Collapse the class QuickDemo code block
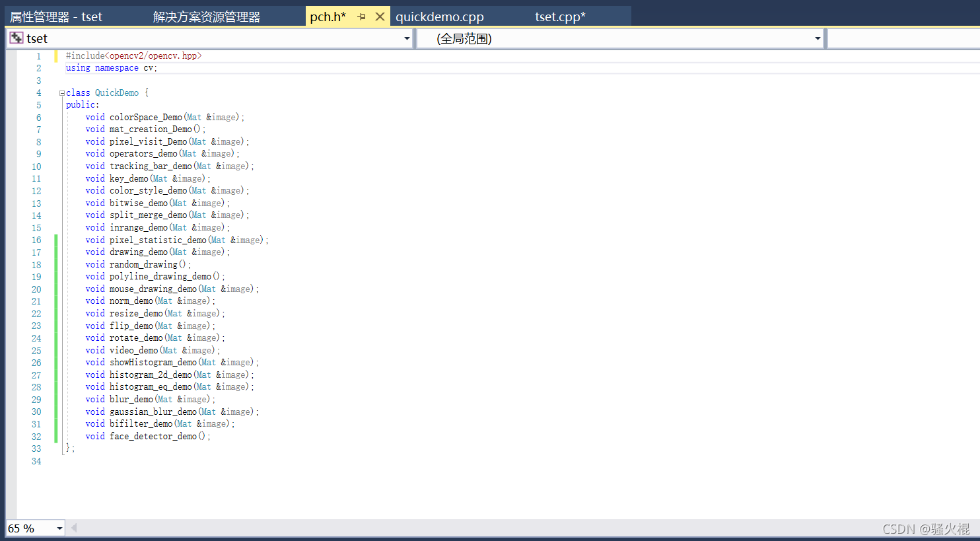The width and height of the screenshot is (980, 541). pyautogui.click(x=62, y=93)
